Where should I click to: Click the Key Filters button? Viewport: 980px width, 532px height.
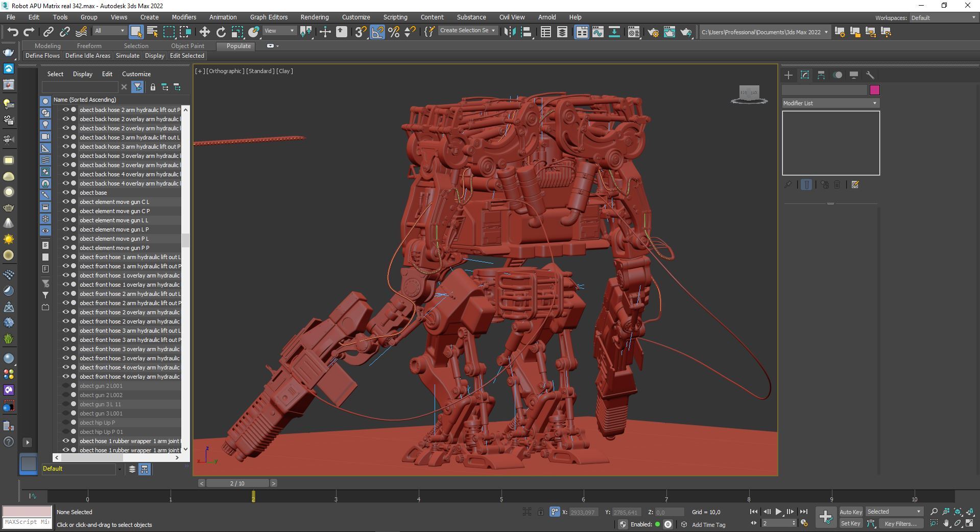(901, 523)
